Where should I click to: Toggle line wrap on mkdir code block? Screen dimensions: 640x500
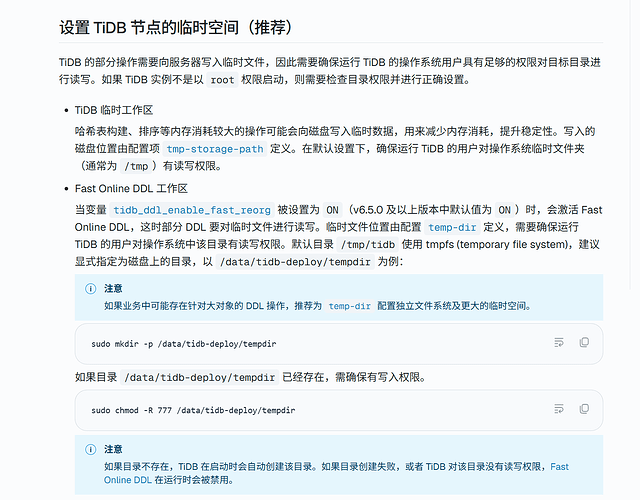559,342
